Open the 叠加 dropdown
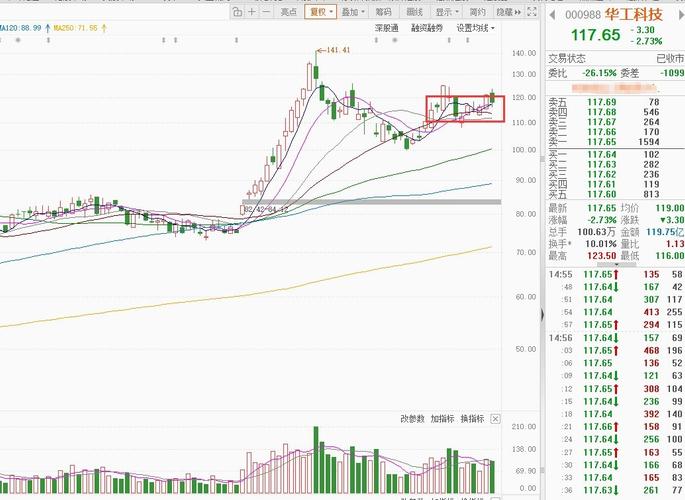Viewport: 685px width, 500px height. pos(353,12)
